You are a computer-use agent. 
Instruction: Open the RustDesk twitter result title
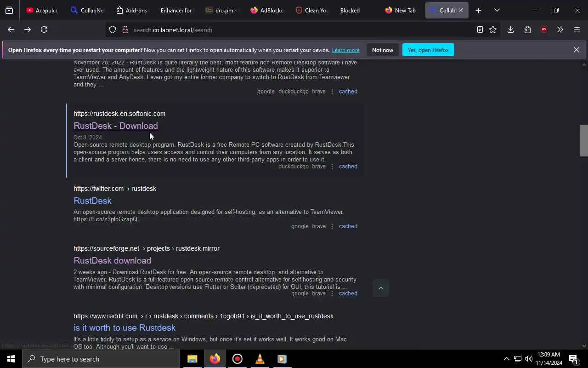click(92, 201)
